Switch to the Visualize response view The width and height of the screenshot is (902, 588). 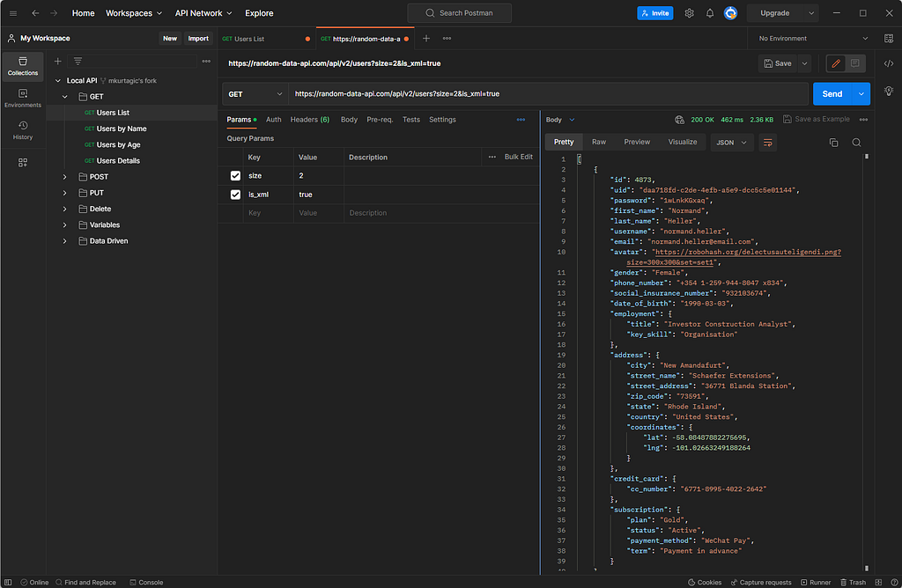tap(683, 142)
